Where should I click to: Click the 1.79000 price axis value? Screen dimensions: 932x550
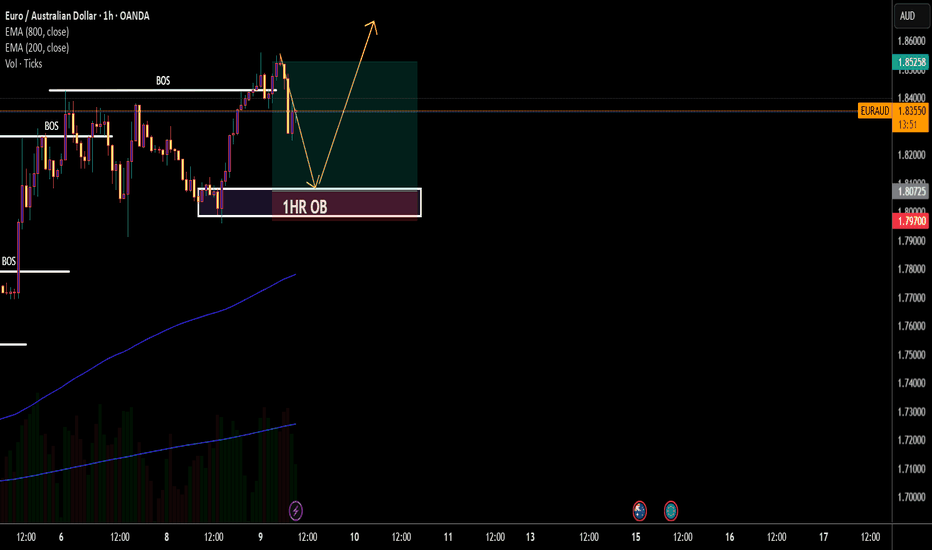911,241
